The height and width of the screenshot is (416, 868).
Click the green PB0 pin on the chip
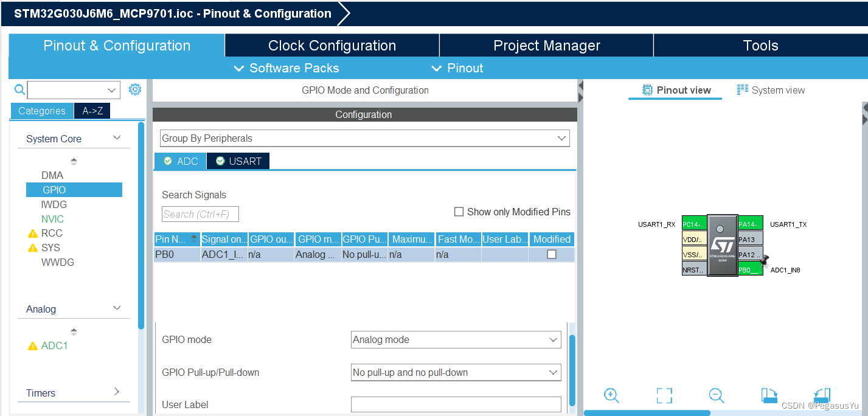[x=750, y=269]
